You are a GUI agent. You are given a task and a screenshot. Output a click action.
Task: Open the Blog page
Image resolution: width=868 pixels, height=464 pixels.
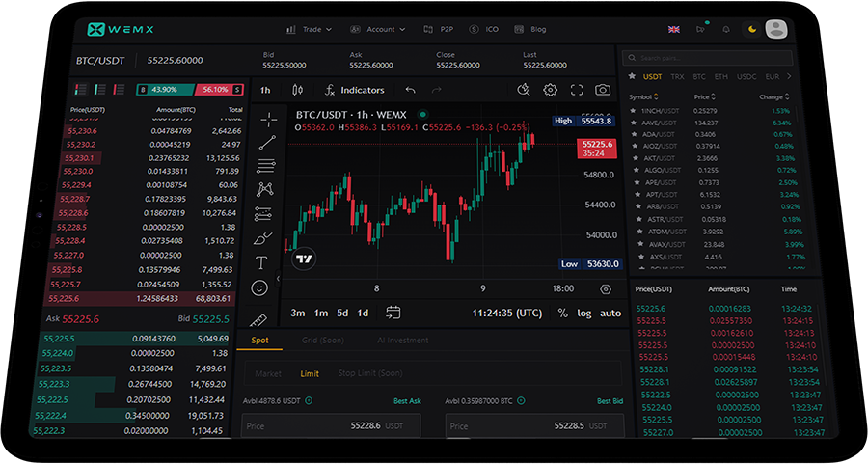529,29
